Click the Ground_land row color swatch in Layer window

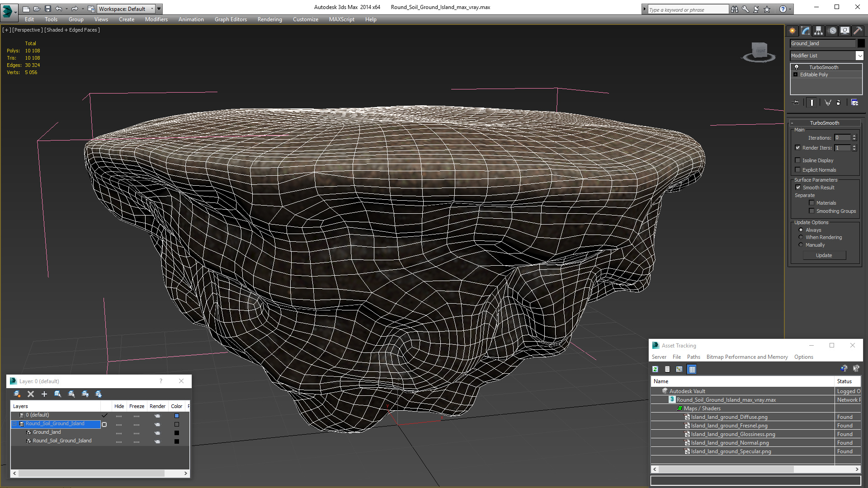click(x=177, y=432)
